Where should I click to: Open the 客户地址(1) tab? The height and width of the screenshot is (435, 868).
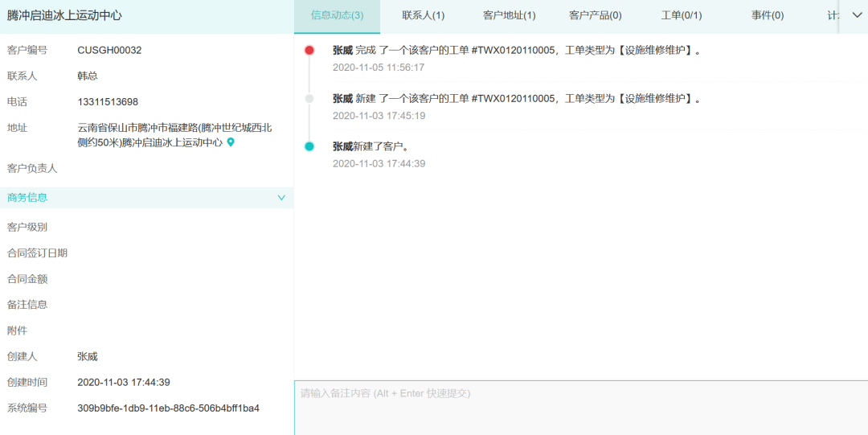[x=510, y=15]
